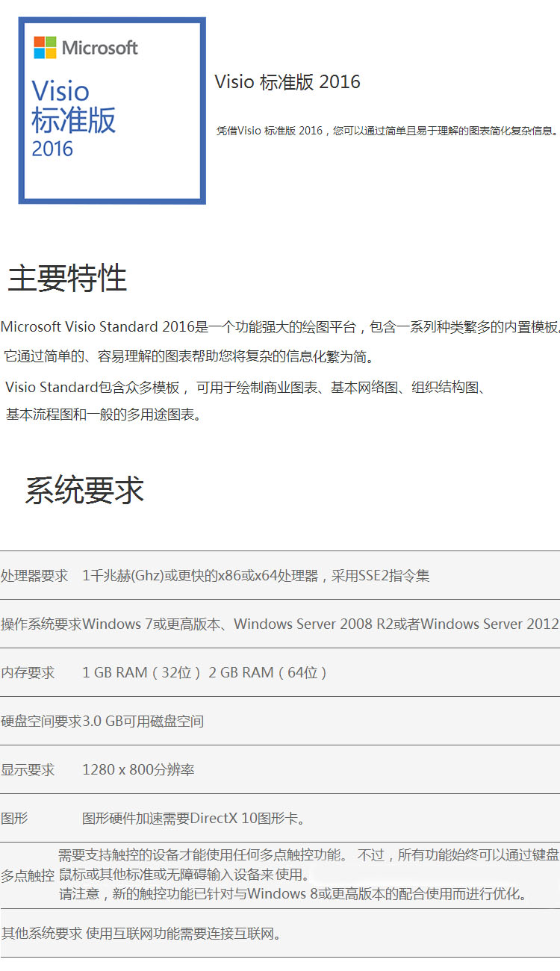
Task: Select the 多点触控 row label
Action: point(28,876)
